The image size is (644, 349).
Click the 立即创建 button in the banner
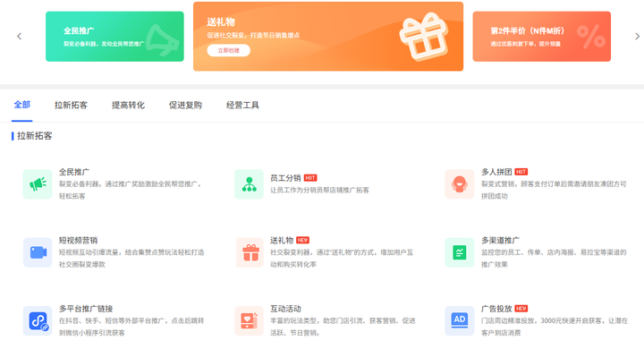[228, 50]
